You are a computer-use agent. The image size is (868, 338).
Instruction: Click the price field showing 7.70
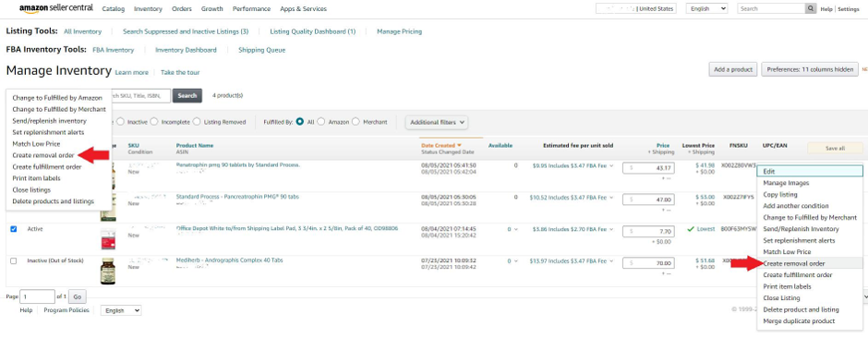pos(648,231)
